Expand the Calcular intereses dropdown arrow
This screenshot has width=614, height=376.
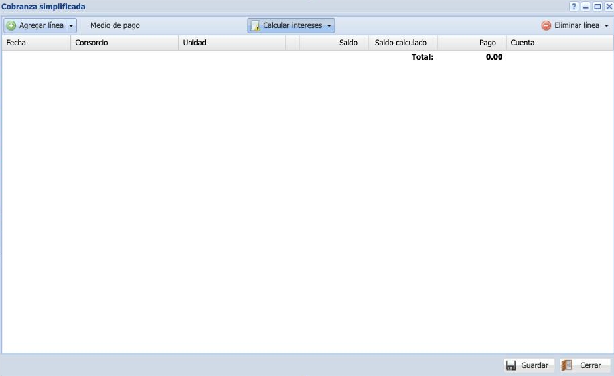click(x=329, y=26)
